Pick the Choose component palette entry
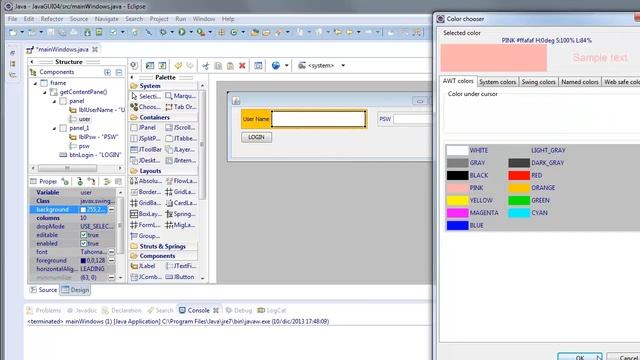640x360 pixels. (x=146, y=107)
